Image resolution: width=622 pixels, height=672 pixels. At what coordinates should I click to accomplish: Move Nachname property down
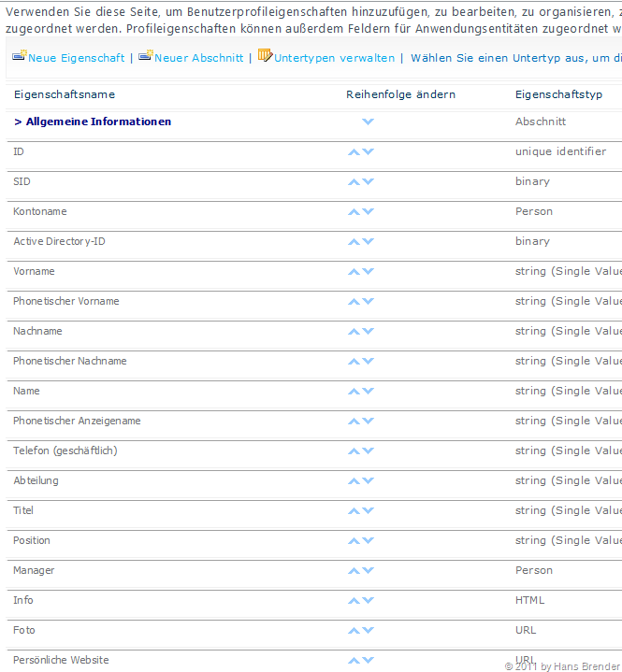coord(368,332)
